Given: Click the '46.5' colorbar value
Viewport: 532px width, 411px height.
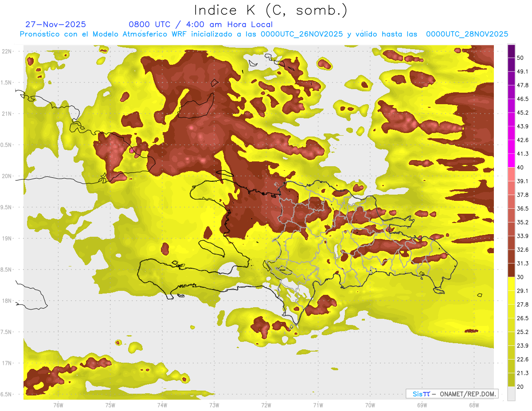Looking at the screenshot, I should point(523,99).
